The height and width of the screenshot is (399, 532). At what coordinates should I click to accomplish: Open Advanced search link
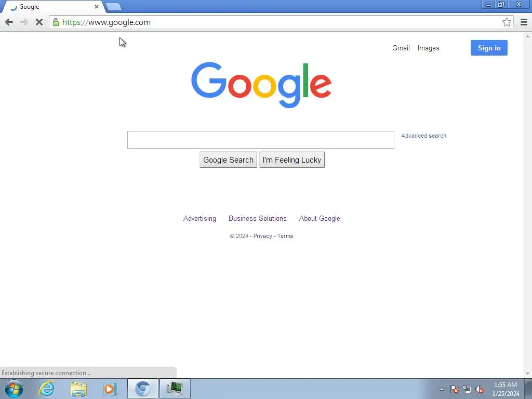point(423,136)
